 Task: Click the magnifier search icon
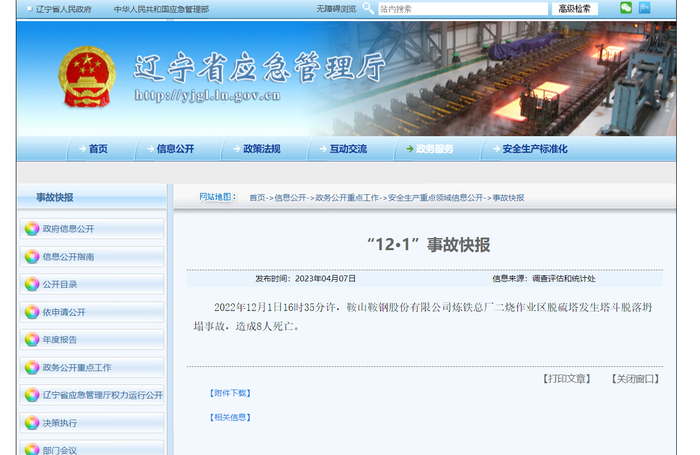[x=368, y=8]
